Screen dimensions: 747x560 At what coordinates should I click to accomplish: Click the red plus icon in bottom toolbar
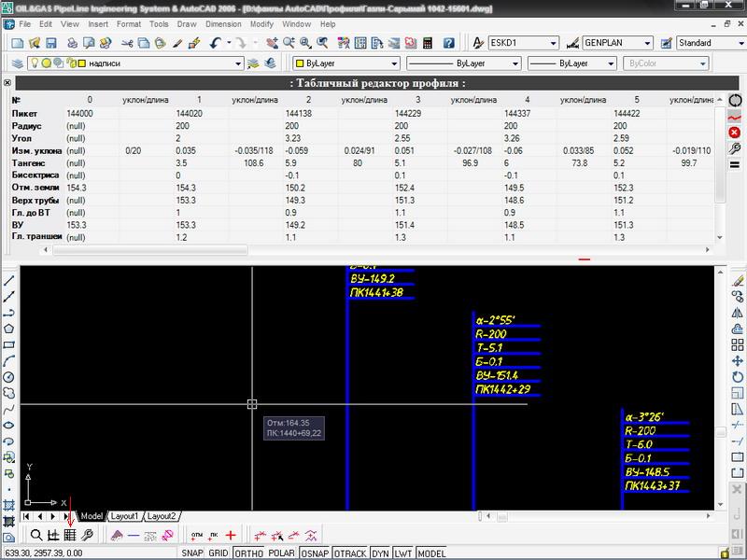click(x=231, y=535)
